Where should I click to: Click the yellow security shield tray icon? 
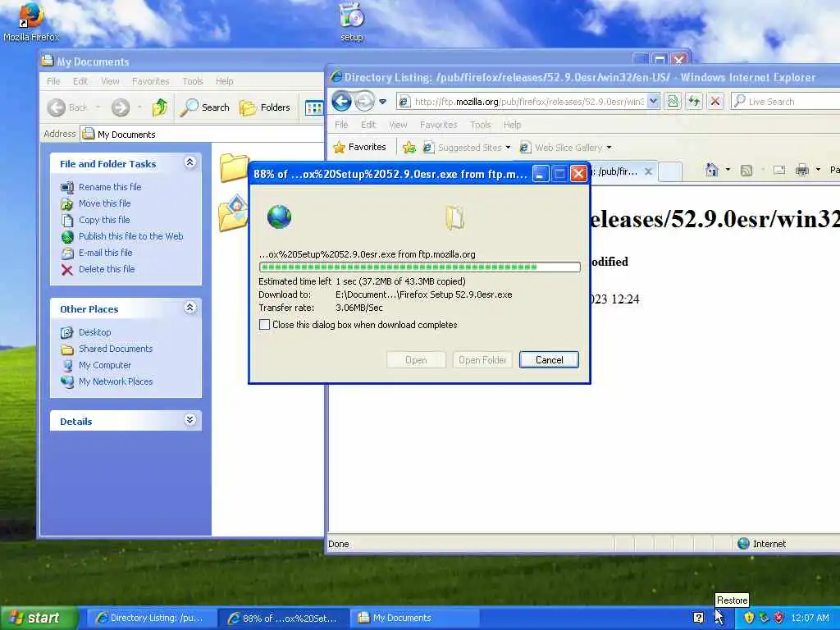749,618
